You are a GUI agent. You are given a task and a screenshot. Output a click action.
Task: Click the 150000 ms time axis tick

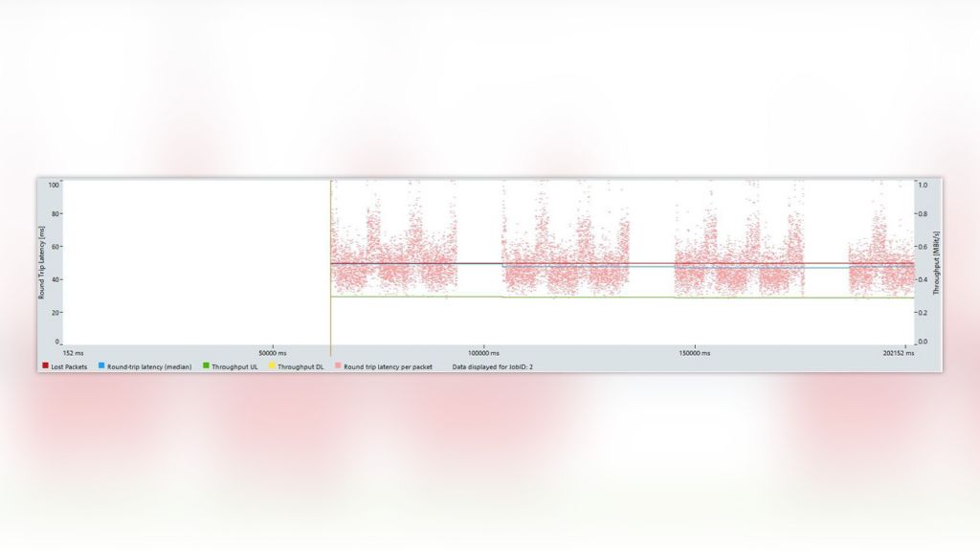694,353
